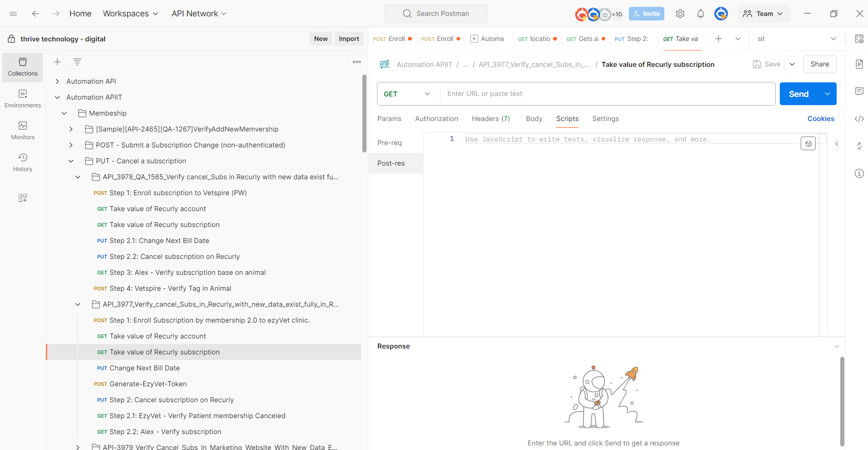Open the Send button options arrow

(828, 94)
